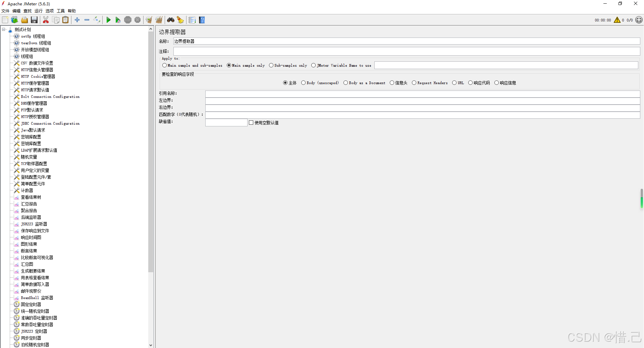644x348 pixels.
Task: Collapse all tree nodes with minus icon
Action: [x=87, y=20]
